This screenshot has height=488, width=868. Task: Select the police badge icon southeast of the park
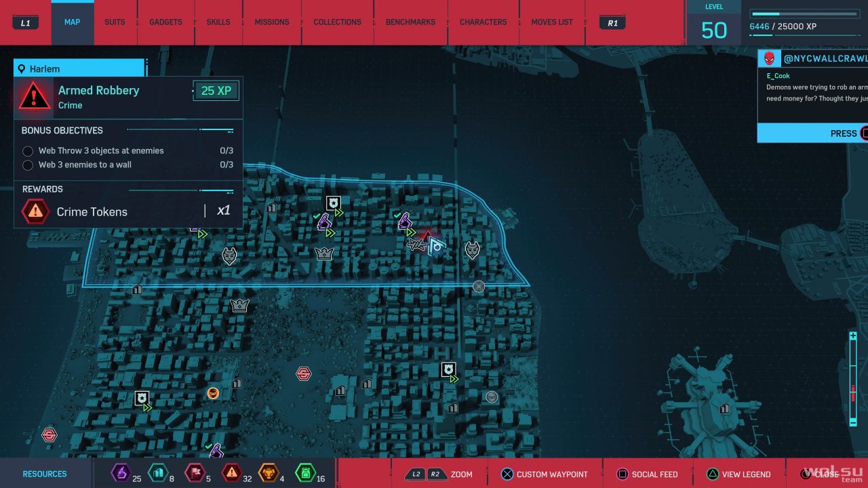pos(448,370)
